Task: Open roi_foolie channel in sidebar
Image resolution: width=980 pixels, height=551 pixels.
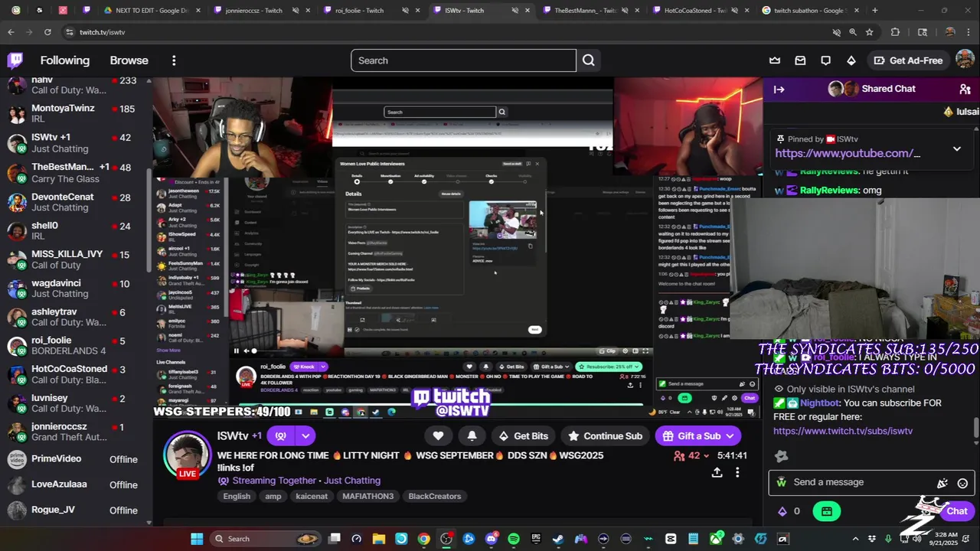Action: tap(75, 345)
